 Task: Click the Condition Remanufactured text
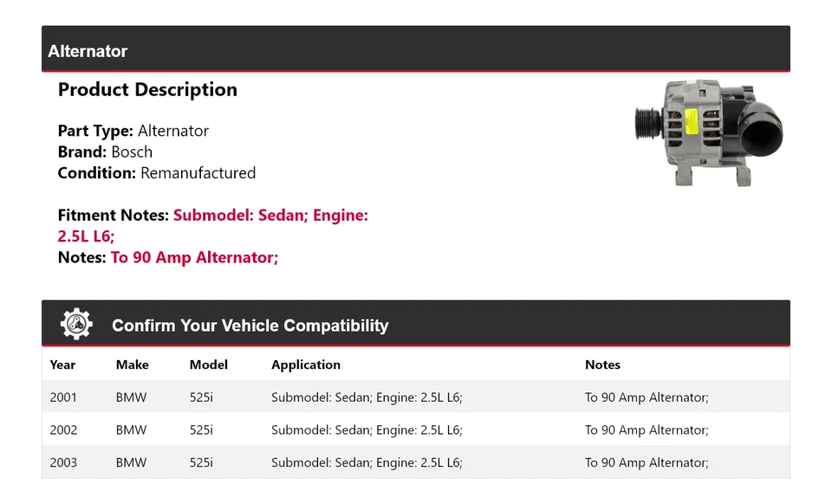pyautogui.click(x=156, y=172)
